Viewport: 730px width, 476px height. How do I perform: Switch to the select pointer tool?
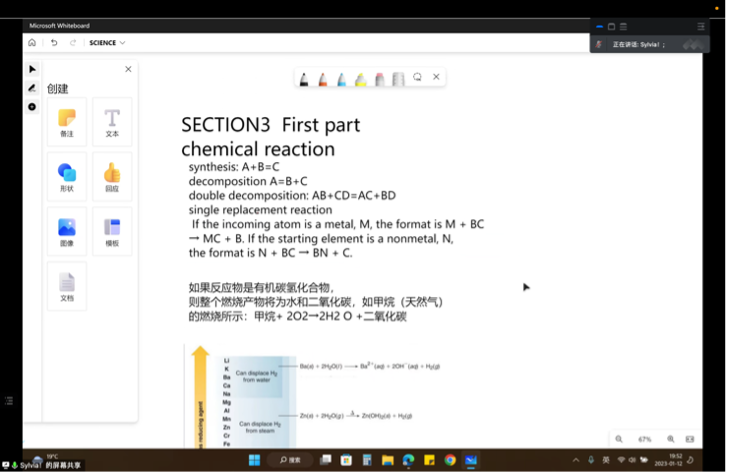(32, 69)
